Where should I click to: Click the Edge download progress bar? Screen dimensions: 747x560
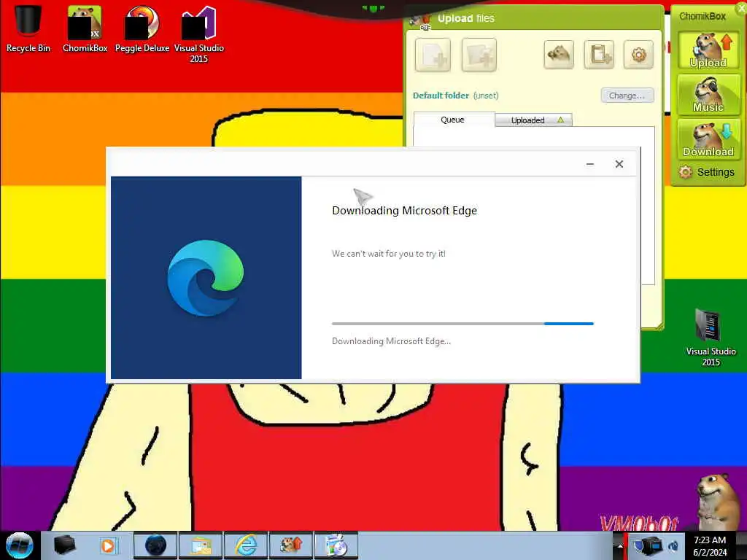pos(462,323)
